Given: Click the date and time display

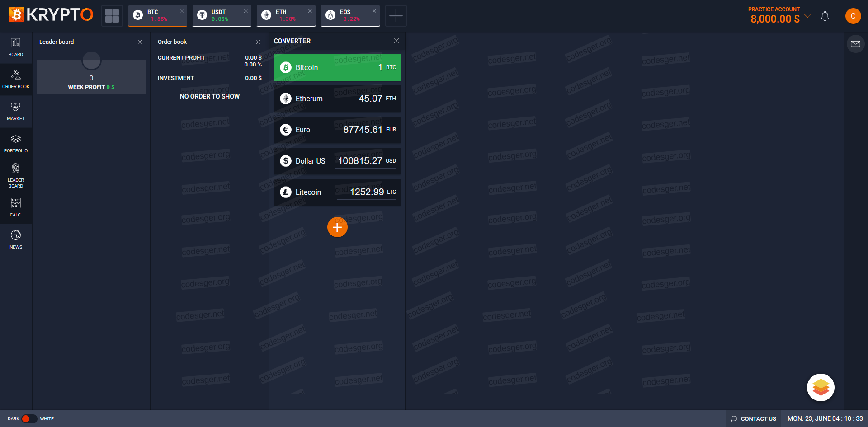Looking at the screenshot, I should 825,419.
